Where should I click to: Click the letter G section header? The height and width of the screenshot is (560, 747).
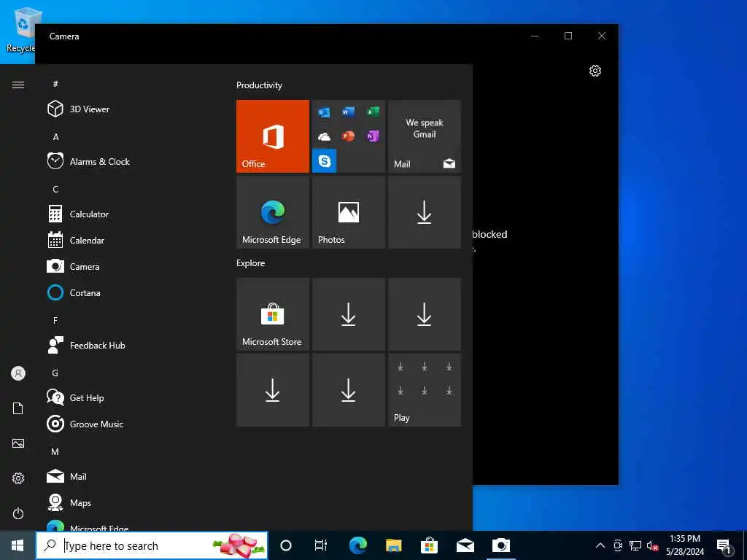(55, 373)
